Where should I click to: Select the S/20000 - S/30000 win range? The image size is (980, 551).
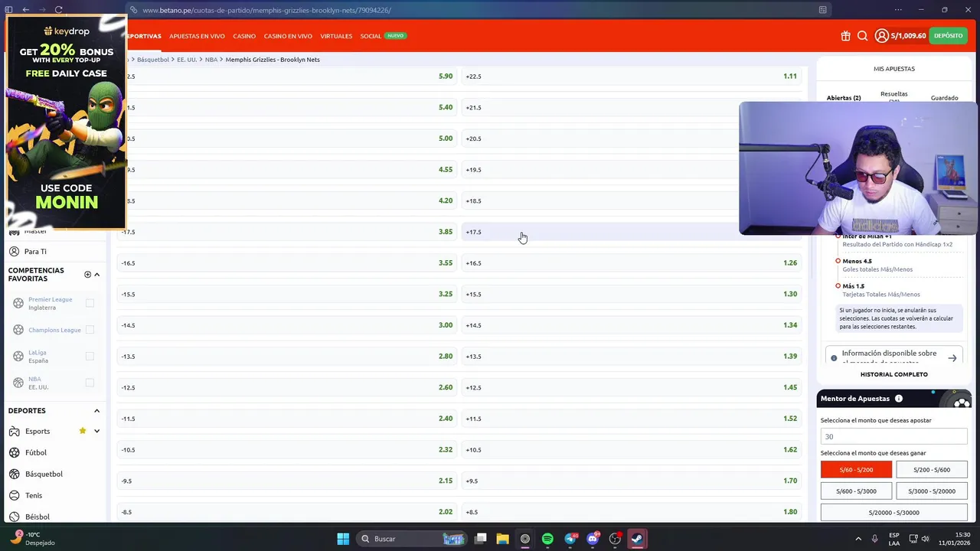[894, 513]
